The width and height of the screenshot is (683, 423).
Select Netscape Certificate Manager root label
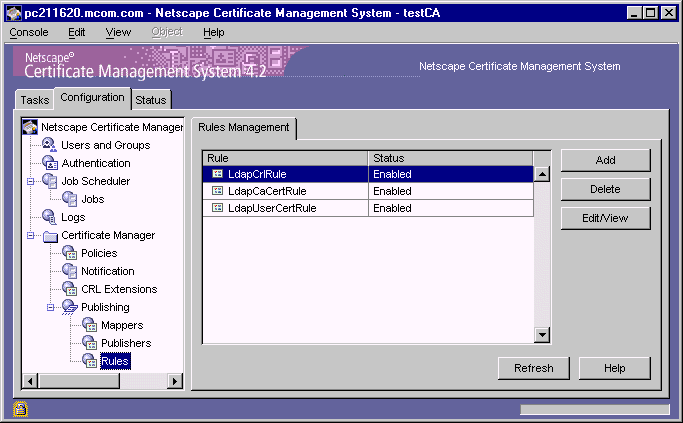112,127
